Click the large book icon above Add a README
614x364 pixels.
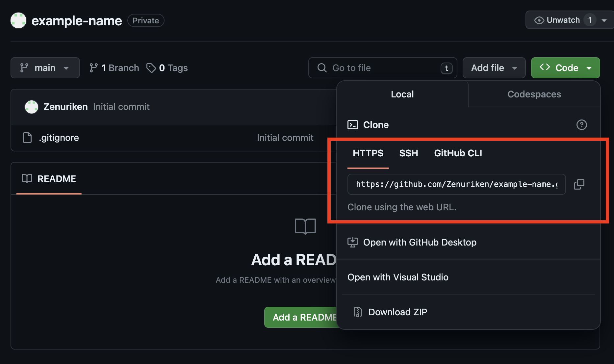(x=305, y=226)
